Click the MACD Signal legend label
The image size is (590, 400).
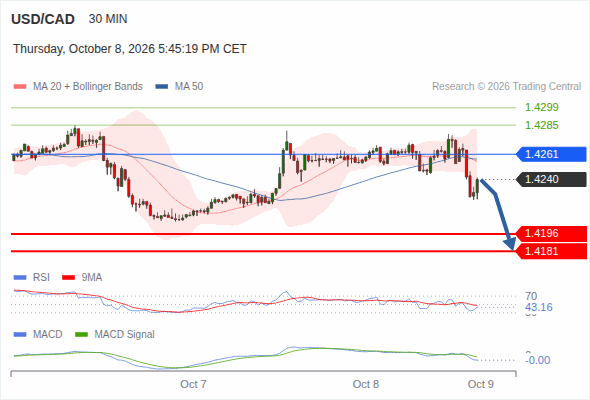[125, 335]
